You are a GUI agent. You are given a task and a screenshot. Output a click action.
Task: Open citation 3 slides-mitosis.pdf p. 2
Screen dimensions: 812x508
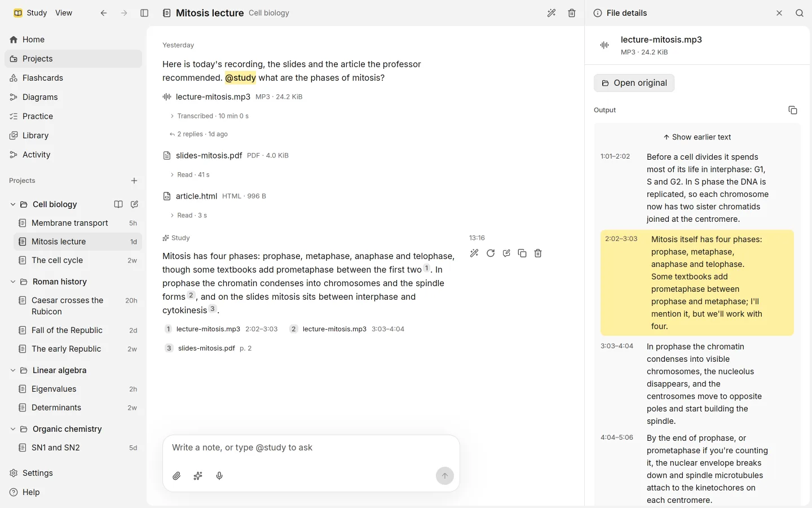click(208, 348)
